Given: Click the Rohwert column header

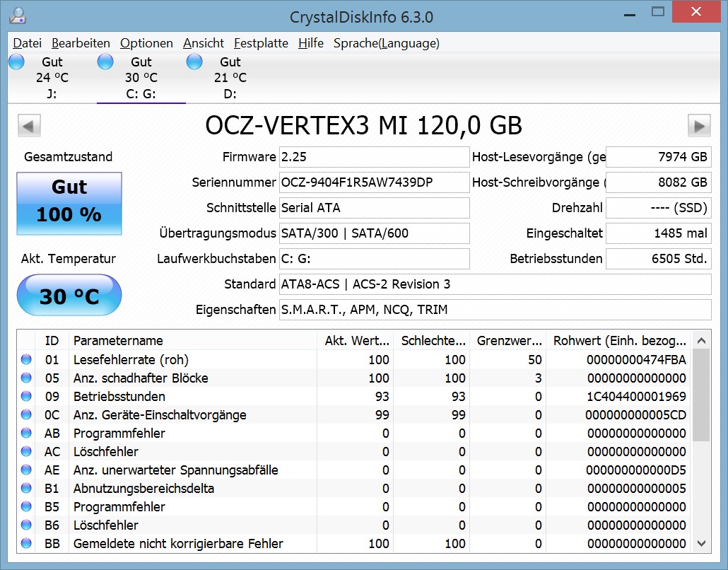Looking at the screenshot, I should coord(619,340).
